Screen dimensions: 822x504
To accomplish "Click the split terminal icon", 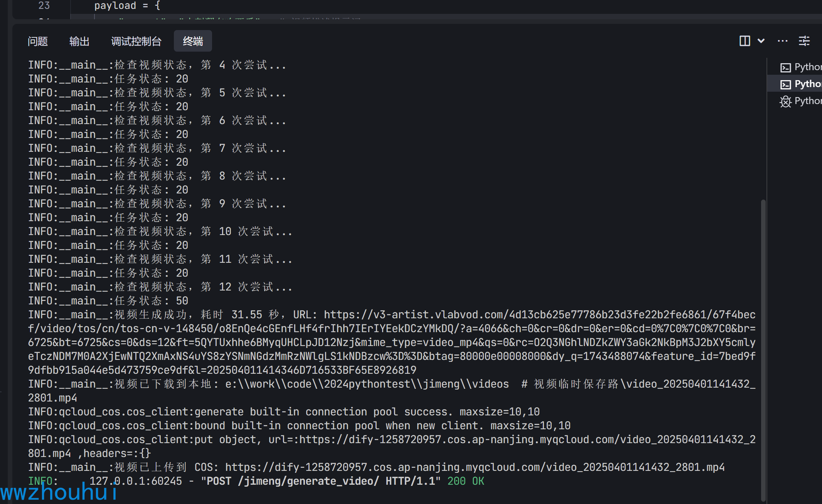I will (745, 41).
